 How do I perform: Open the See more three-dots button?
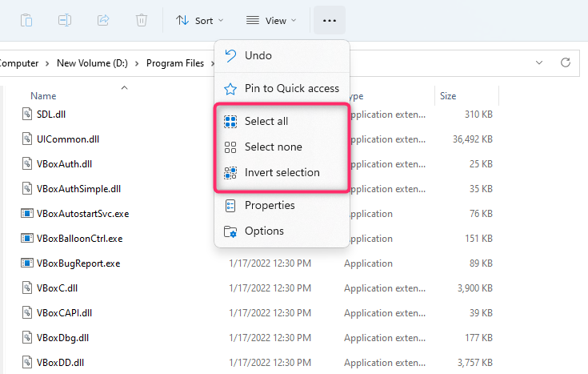click(330, 20)
